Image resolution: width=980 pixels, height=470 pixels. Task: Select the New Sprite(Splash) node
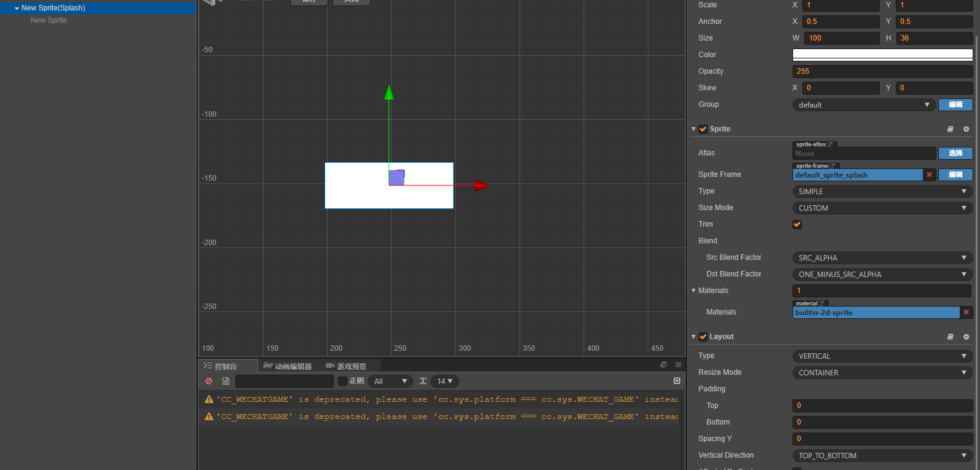53,8
